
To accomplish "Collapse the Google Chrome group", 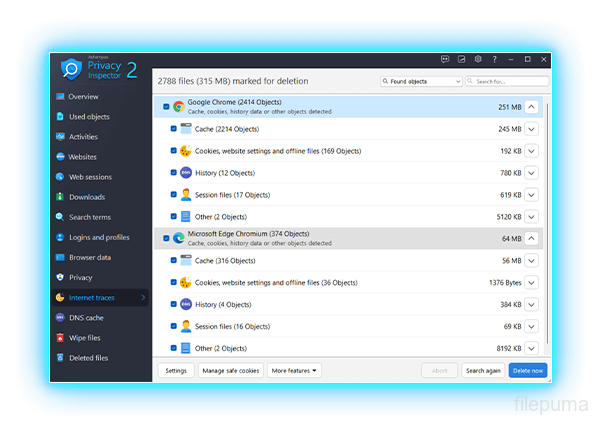I will point(532,106).
